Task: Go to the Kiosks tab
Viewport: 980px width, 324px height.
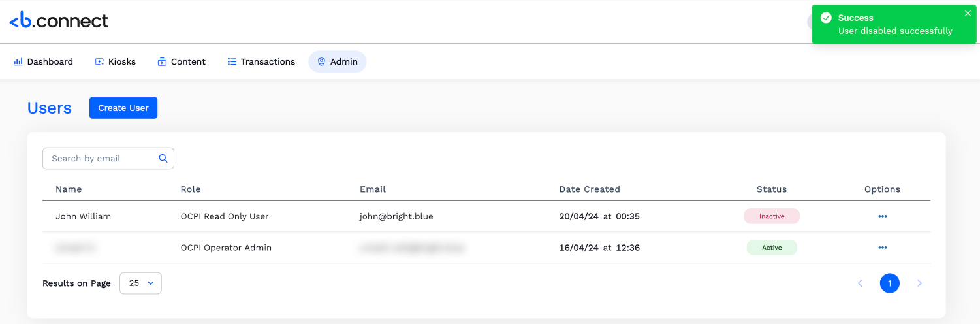Action: (115, 62)
